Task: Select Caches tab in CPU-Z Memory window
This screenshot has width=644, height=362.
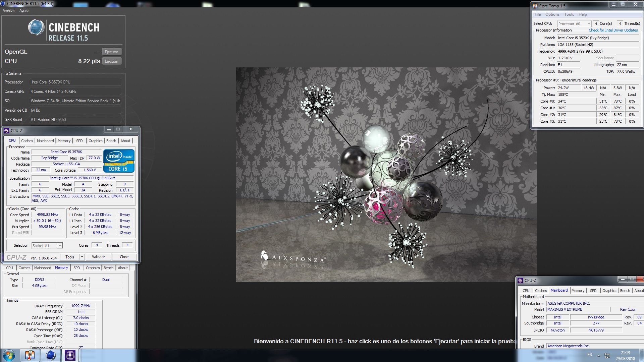Action: (24, 268)
